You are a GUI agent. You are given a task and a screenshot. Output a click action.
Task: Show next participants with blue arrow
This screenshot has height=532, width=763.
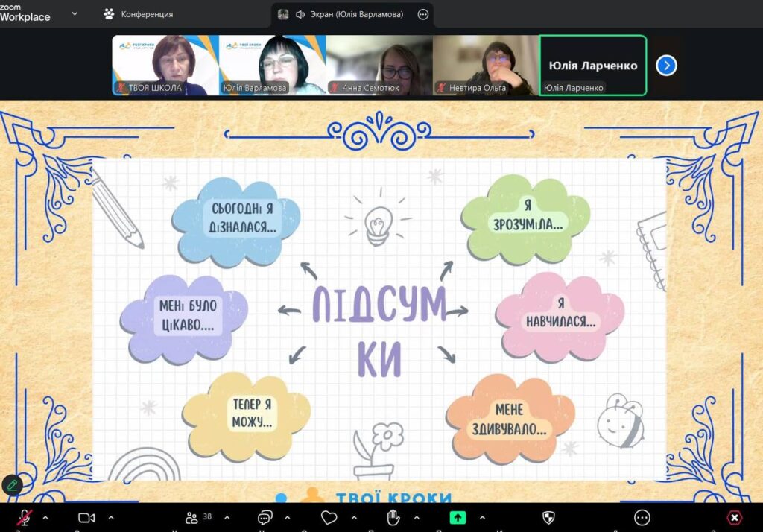coord(666,66)
